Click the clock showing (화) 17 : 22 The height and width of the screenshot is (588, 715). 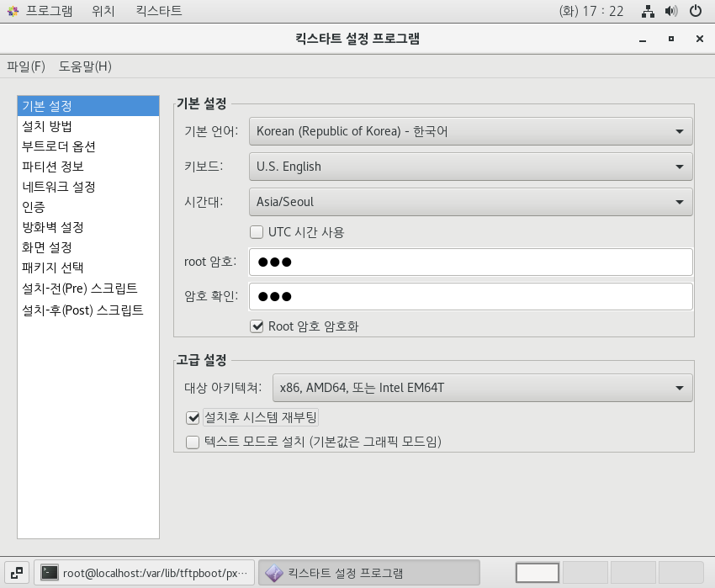coord(591,11)
